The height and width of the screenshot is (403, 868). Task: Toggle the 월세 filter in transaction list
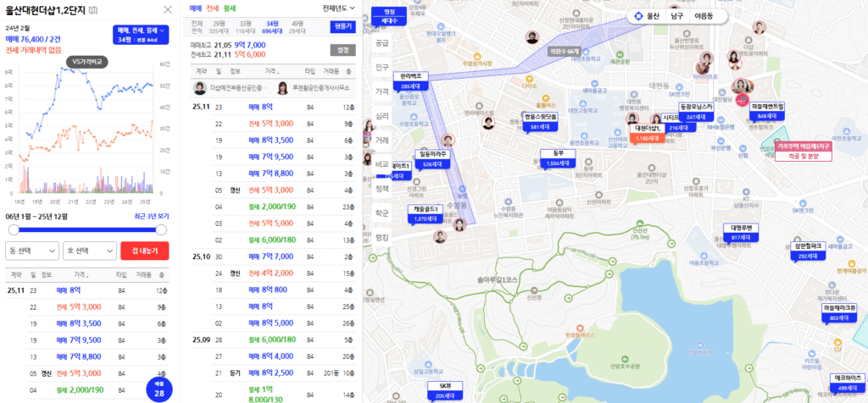click(229, 8)
